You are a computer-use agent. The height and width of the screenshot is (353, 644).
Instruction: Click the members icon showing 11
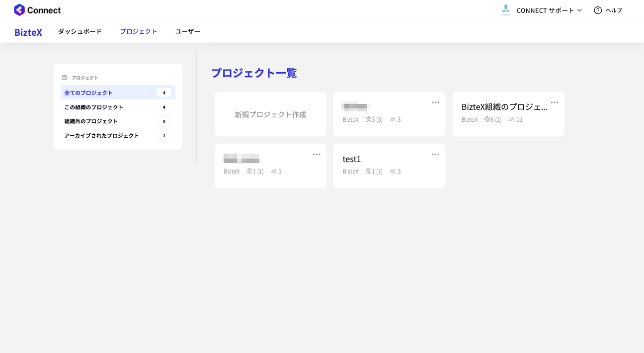(512, 119)
